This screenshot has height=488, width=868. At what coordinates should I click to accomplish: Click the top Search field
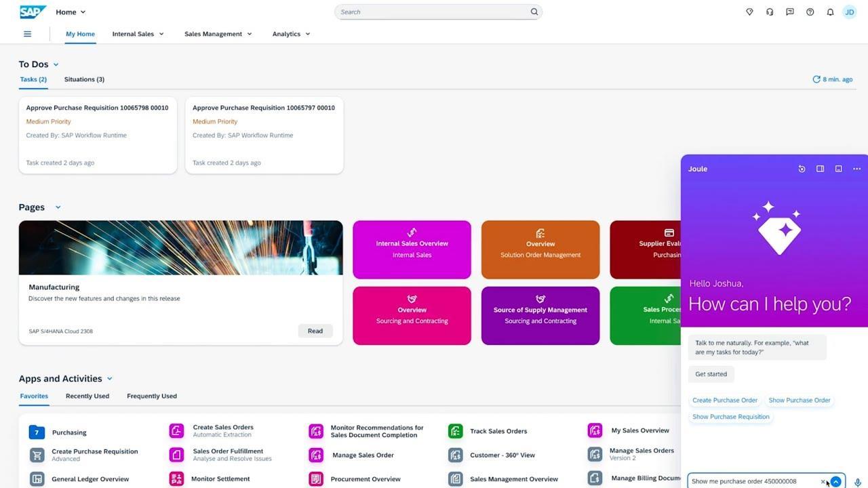tap(438, 12)
